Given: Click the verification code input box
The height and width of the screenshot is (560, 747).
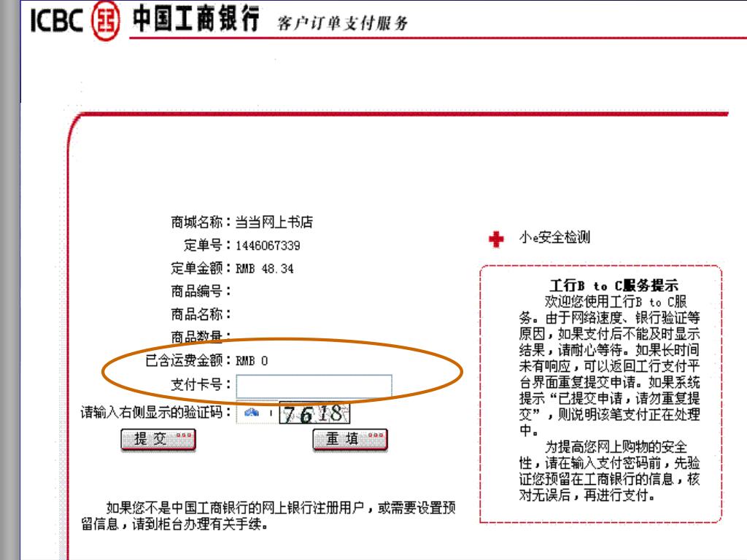Looking at the screenshot, I should (257, 413).
